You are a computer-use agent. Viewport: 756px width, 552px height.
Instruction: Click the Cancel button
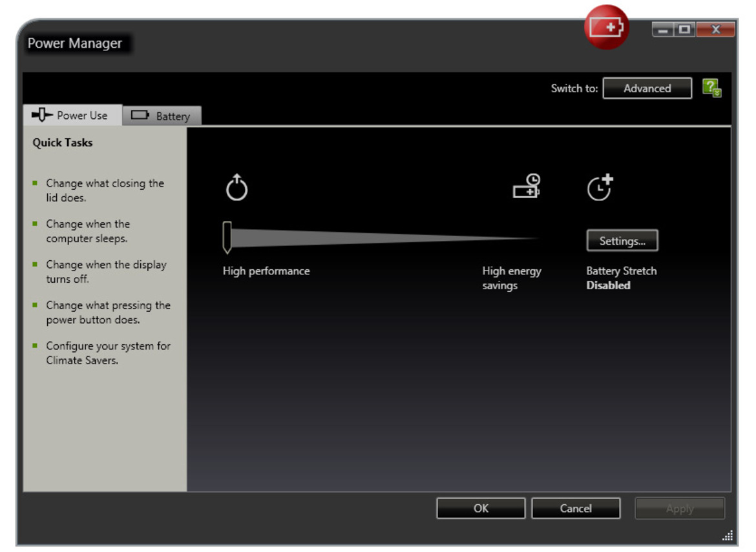click(x=576, y=508)
